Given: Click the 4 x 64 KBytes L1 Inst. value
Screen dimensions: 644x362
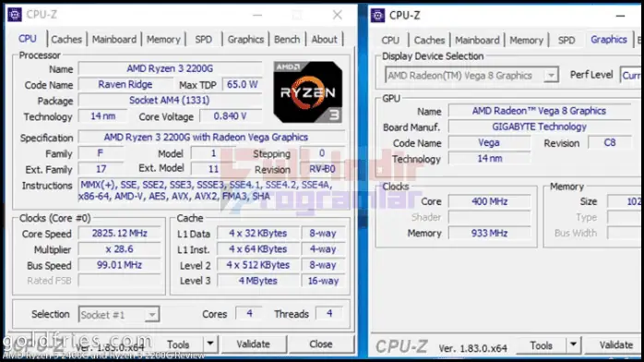Looking at the screenshot, I should (x=258, y=249).
